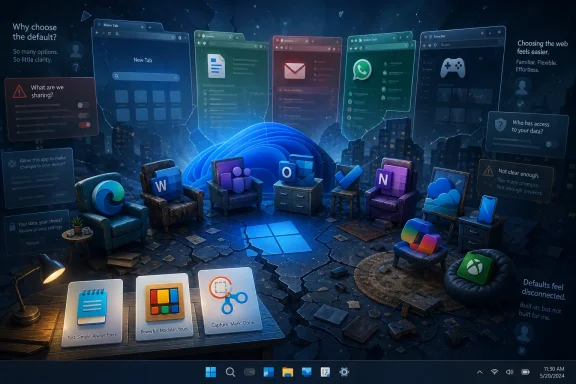The image size is (576, 384).
Task: Open the widgets icon next to File Explorer
Action: 269,372
